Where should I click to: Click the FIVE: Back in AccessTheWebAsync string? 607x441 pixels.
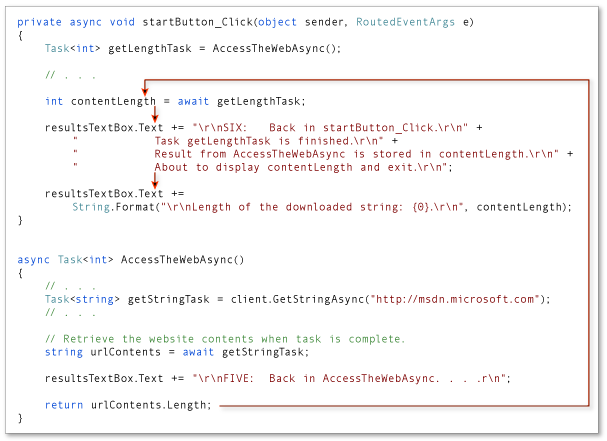pyautogui.click(x=351, y=379)
